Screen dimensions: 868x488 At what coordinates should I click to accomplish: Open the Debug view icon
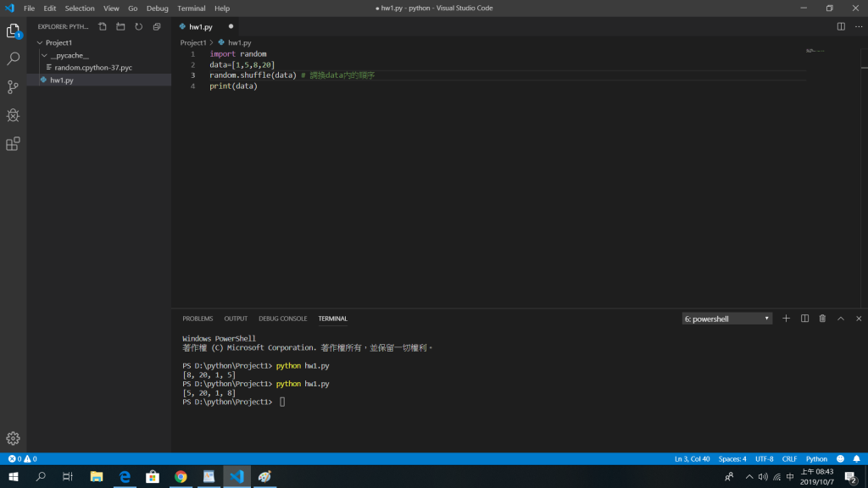coord(14,115)
